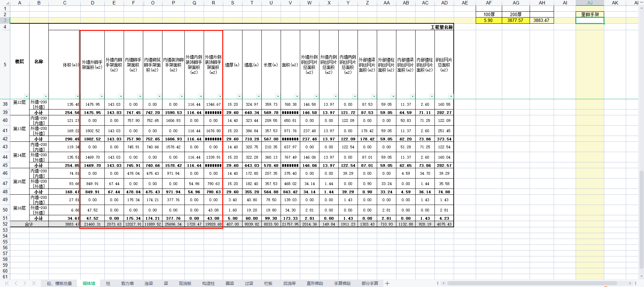This screenshot has height=287, width=644.
Task: Select the 第16层 floor cell
Action: click(x=20, y=208)
